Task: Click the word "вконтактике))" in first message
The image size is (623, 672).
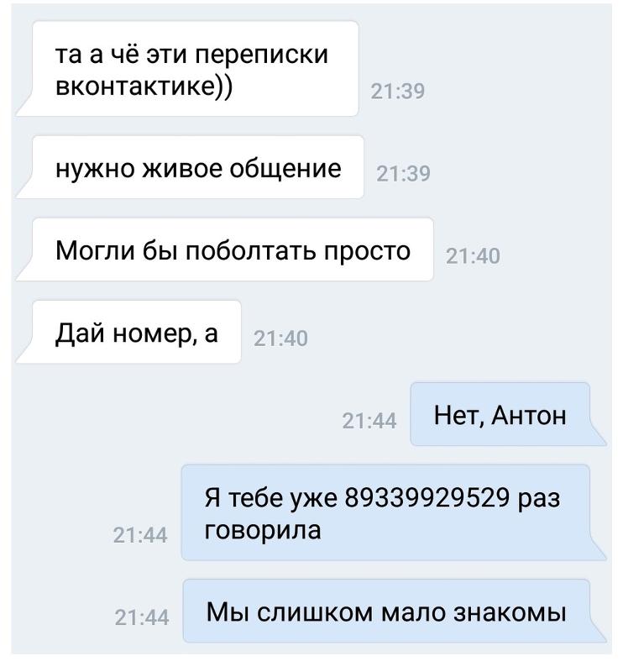Action: pos(144,87)
